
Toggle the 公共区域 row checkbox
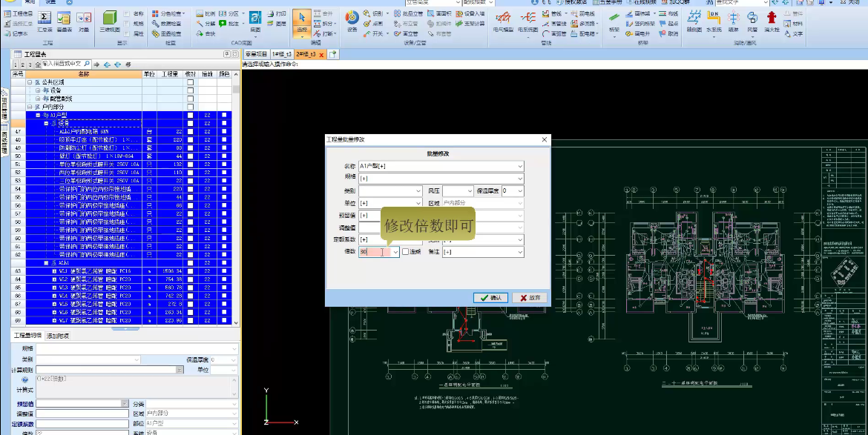pos(191,82)
